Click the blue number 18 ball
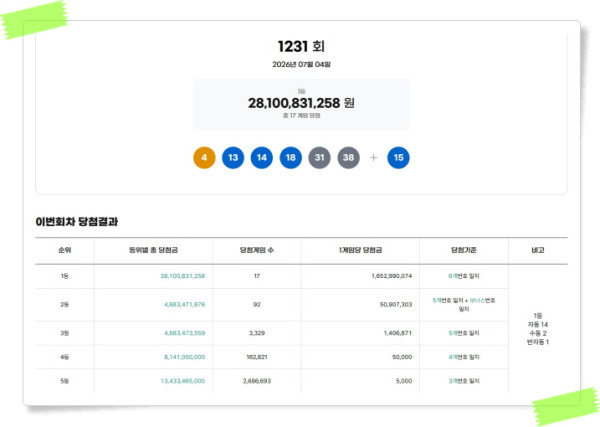Screen dimensions: 600x427 290,158
